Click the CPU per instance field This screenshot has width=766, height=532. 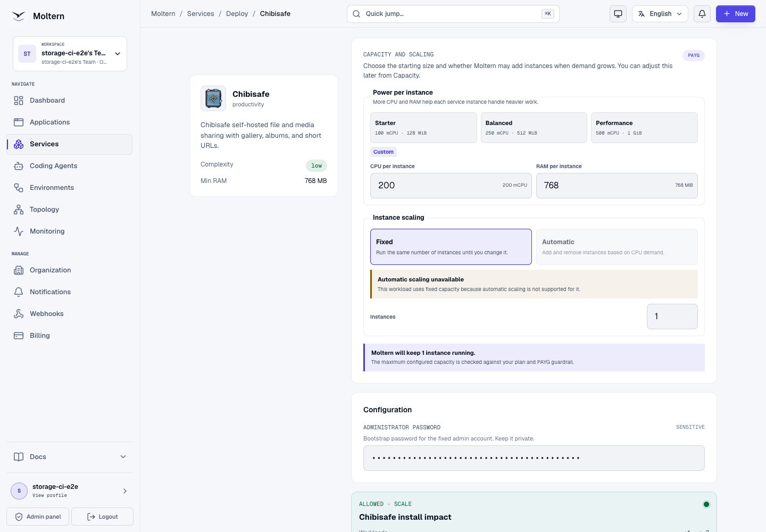click(x=451, y=186)
